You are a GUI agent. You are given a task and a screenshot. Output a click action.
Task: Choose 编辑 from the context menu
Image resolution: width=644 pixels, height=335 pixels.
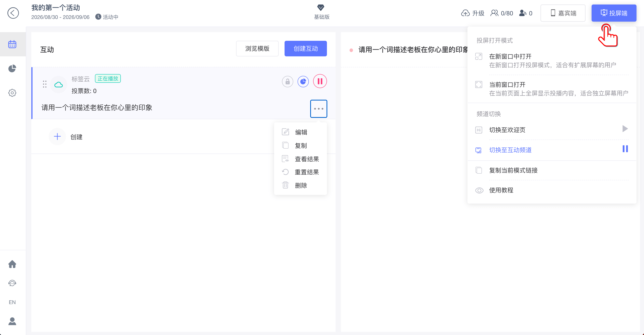tap(301, 132)
